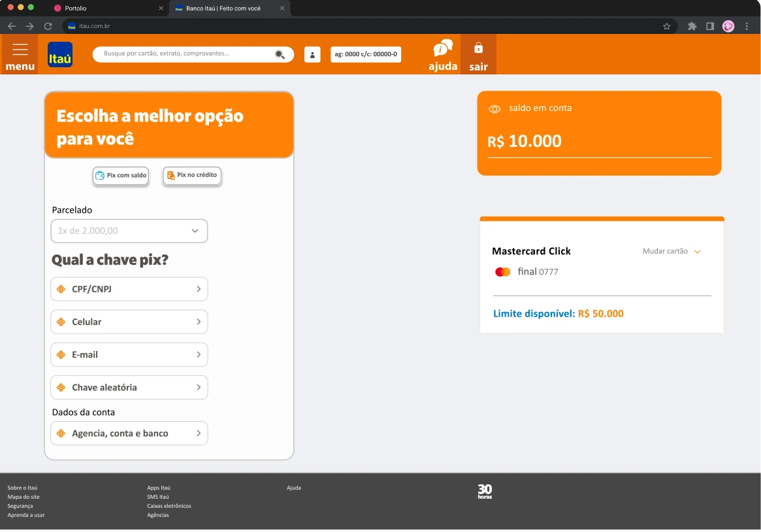
Task: Click the agência and conta field
Action: pyautogui.click(x=366, y=54)
